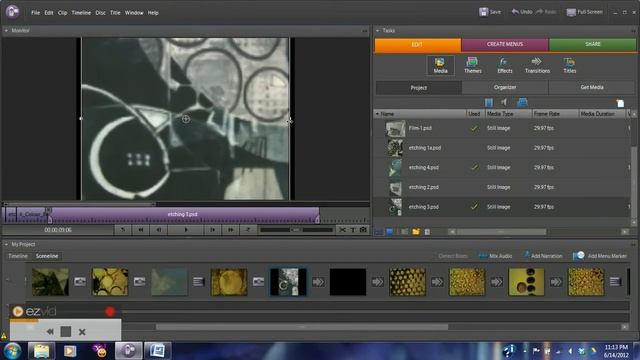Click the horizontal scrollbar under the sceneline
This screenshot has width=640, height=360.
302,327
